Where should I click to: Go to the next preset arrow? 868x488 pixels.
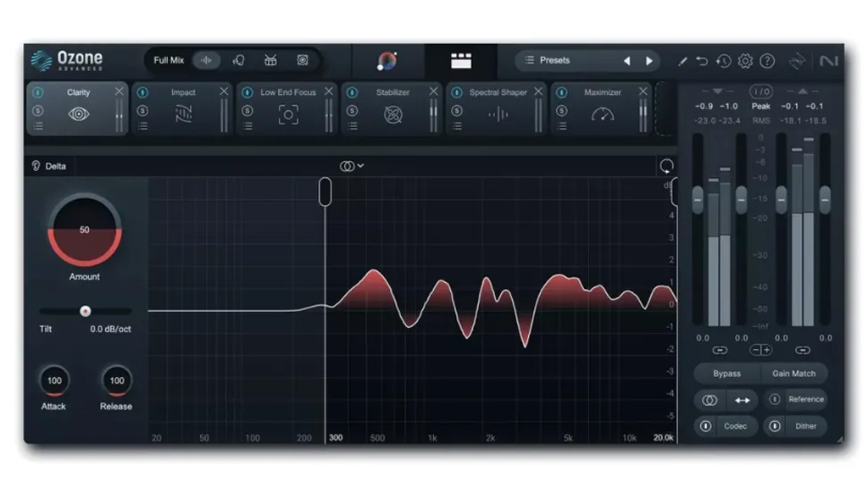click(x=649, y=61)
